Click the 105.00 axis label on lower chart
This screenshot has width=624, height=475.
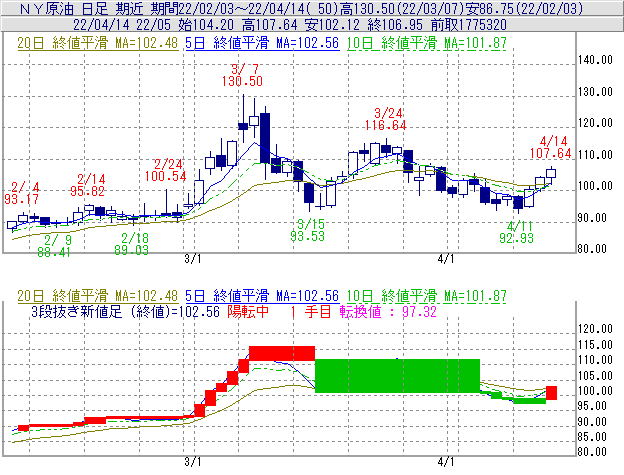click(x=595, y=376)
